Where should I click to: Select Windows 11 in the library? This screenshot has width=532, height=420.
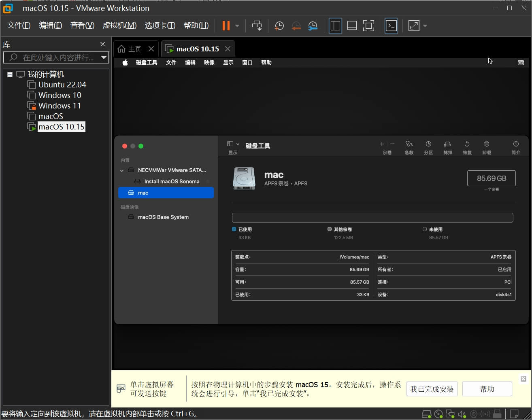pyautogui.click(x=60, y=106)
